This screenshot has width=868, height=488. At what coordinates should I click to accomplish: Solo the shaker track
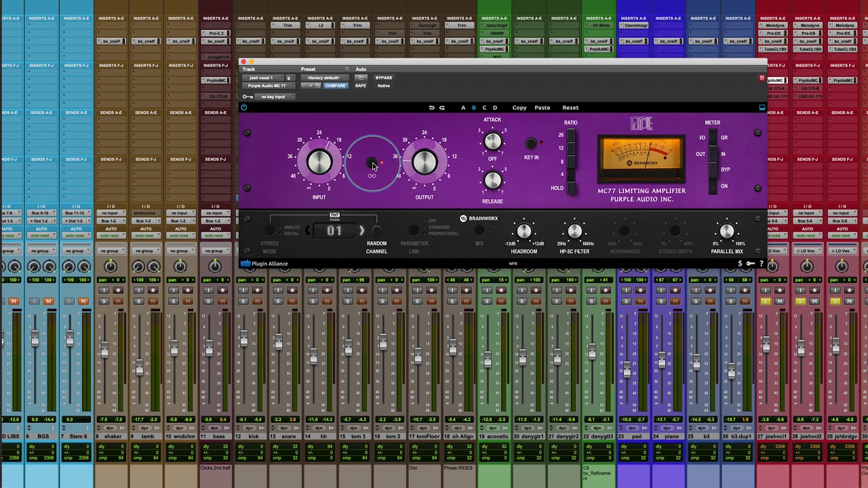(x=104, y=301)
